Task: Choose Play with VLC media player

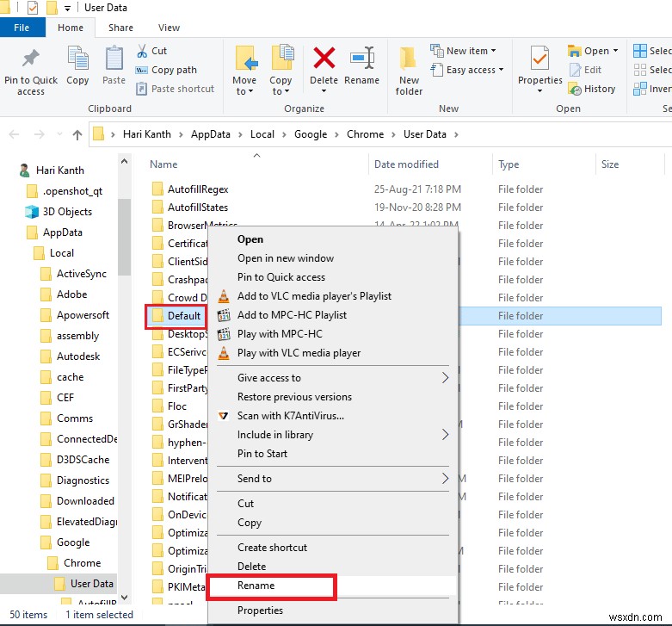Action: 299,353
